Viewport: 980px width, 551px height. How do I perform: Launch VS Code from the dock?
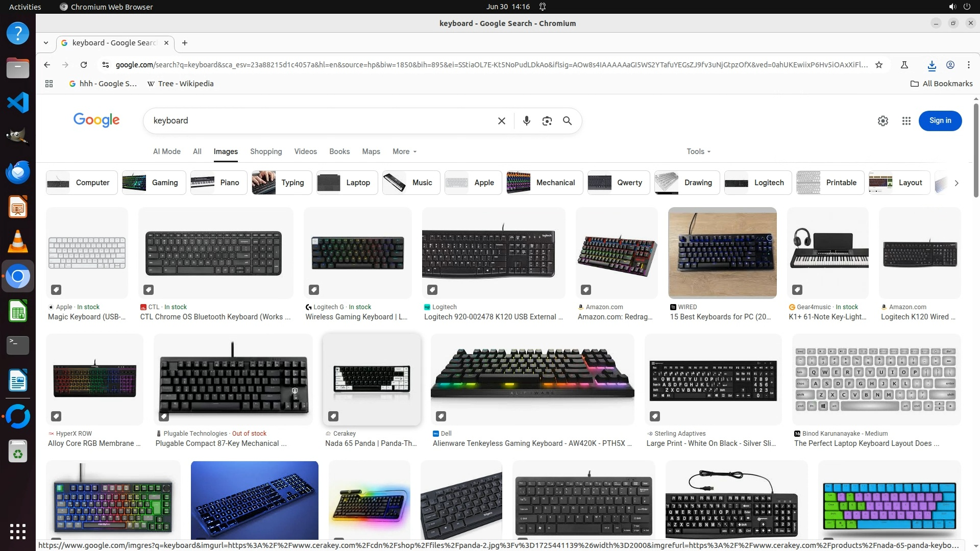18,103
